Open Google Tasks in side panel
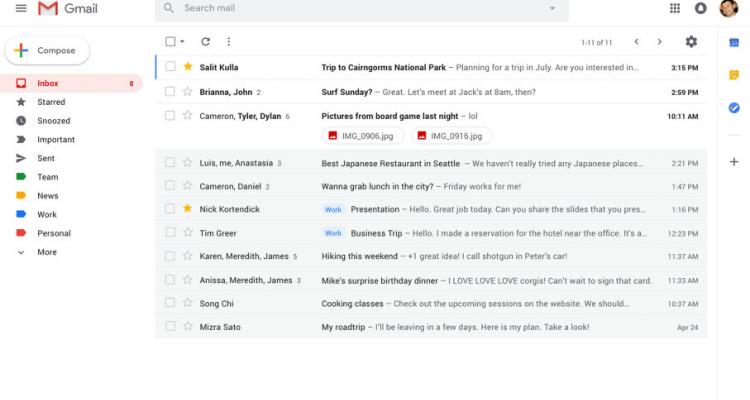The width and height of the screenshot is (750, 400). click(x=735, y=107)
